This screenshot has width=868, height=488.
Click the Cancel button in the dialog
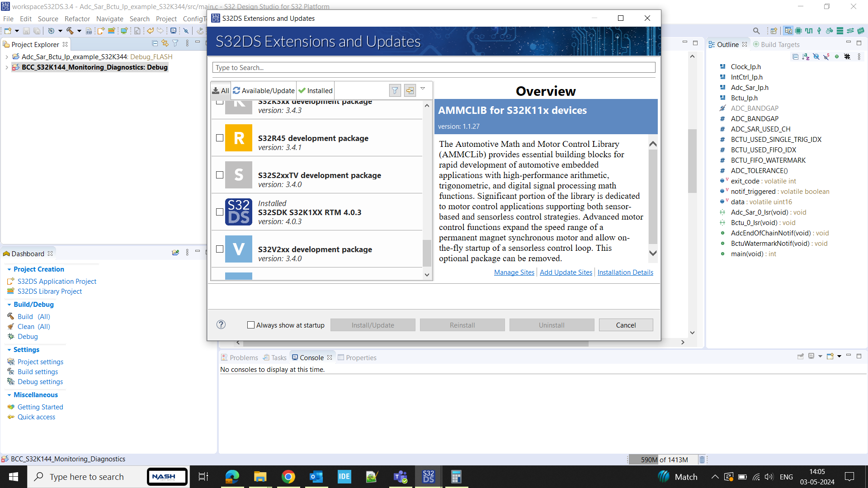click(x=626, y=325)
